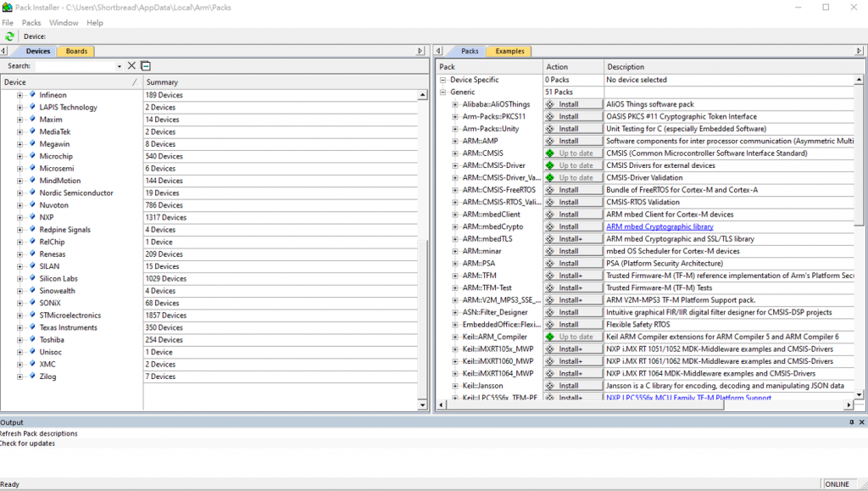Click the Microchip vendor diamond icon

(32, 156)
